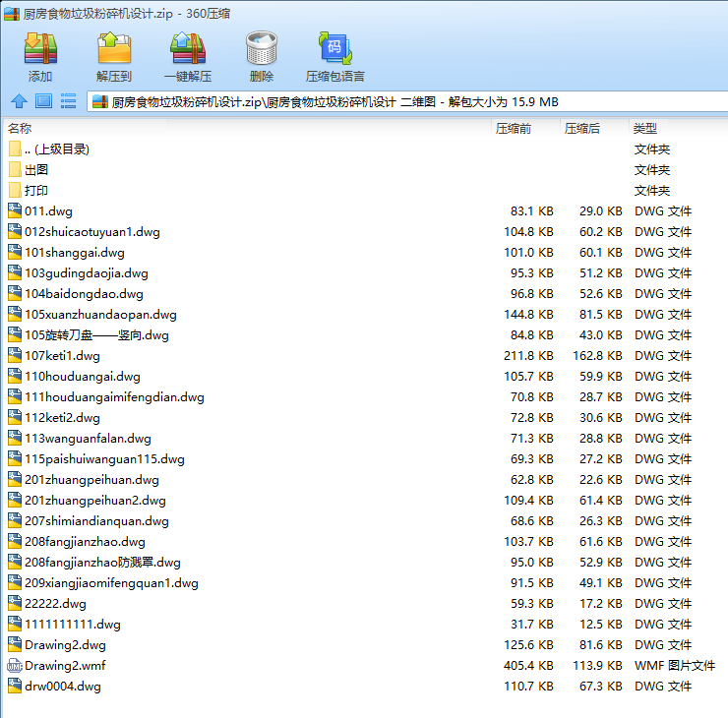Go up one level with blue arrow
Screen dimensions: 728x718
(x=19, y=101)
